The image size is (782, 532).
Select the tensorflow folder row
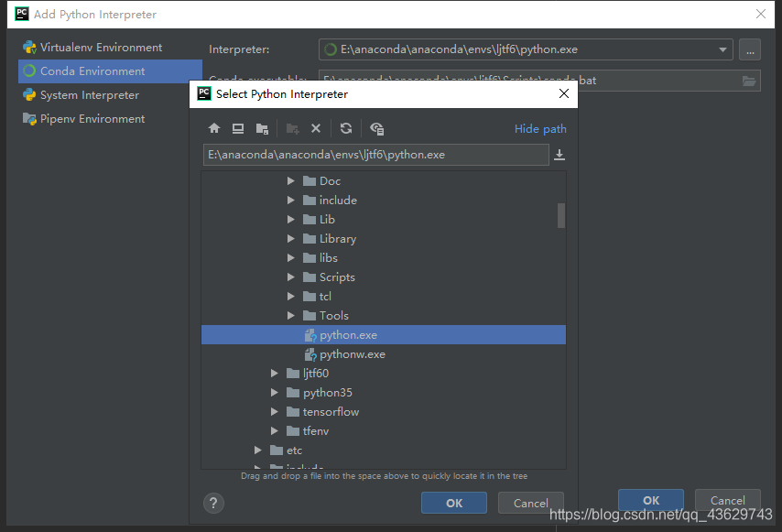(x=384, y=412)
